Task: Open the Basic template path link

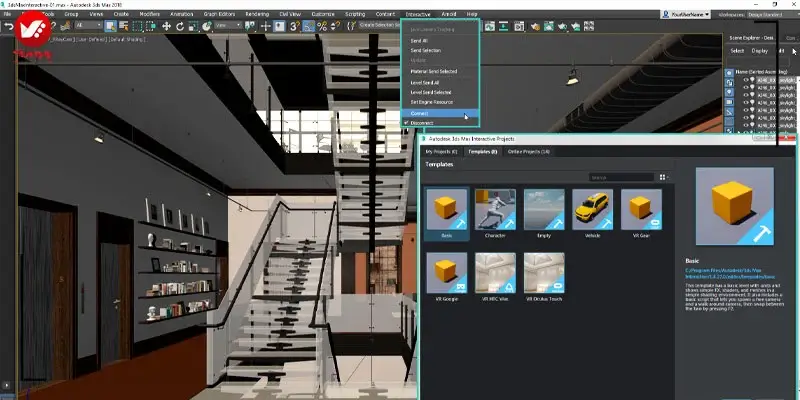Action: [731, 273]
